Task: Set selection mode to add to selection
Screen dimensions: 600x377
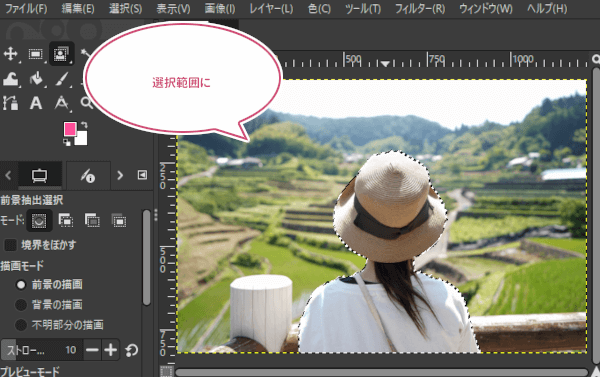Action: click(66, 221)
